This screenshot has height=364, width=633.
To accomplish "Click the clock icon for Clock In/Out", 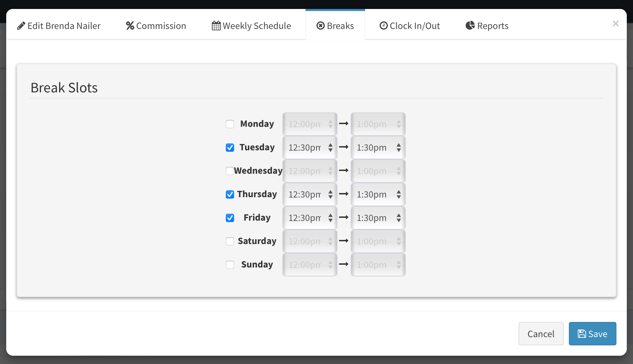I will (x=383, y=26).
